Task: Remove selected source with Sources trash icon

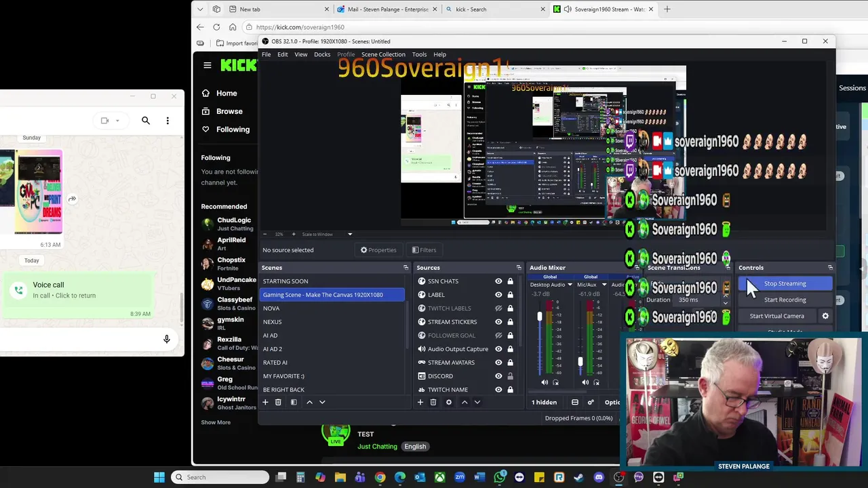Action: (433, 402)
